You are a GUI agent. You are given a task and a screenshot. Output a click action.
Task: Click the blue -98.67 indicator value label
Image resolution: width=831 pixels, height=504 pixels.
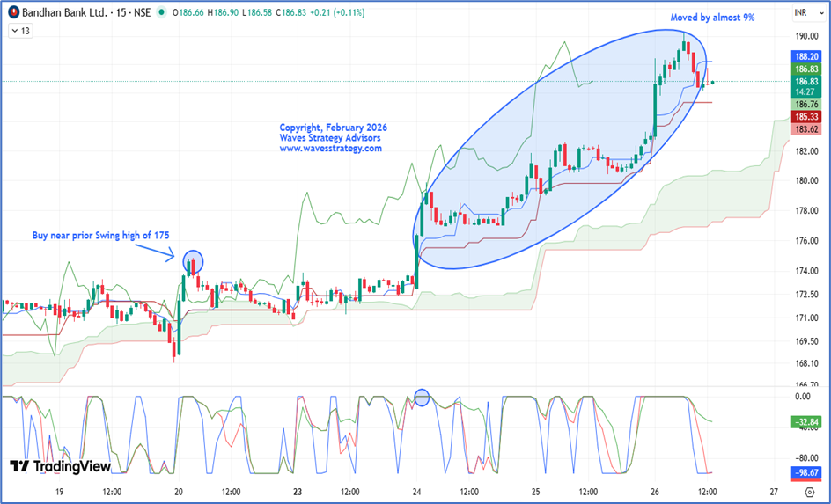[805, 472]
